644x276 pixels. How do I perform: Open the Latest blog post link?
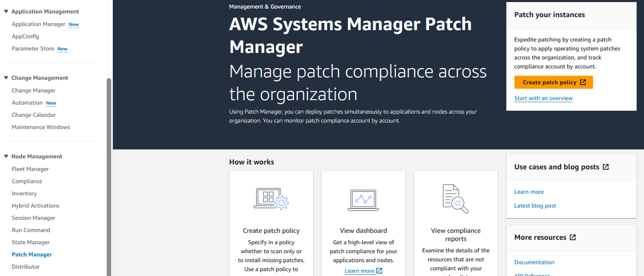535,206
